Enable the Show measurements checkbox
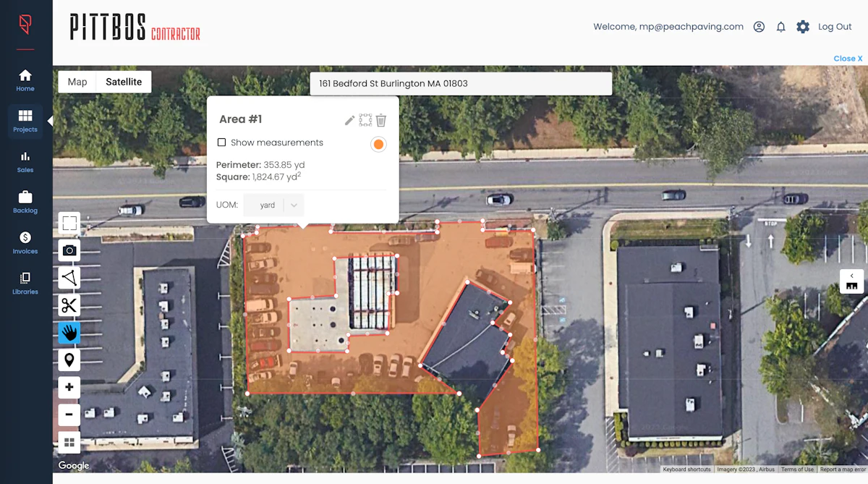Viewport: 868px width, 484px height. pyautogui.click(x=222, y=143)
